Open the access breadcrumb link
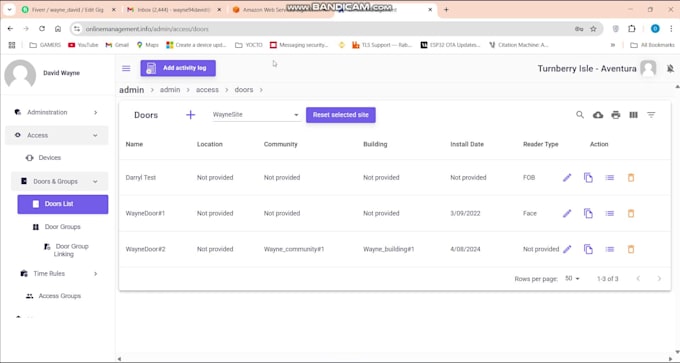680x363 pixels. pos(207,90)
